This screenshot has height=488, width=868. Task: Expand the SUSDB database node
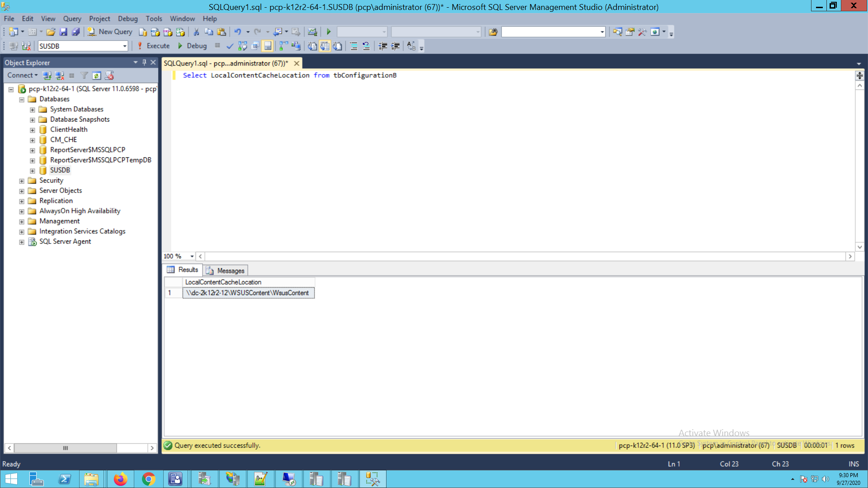click(x=33, y=171)
